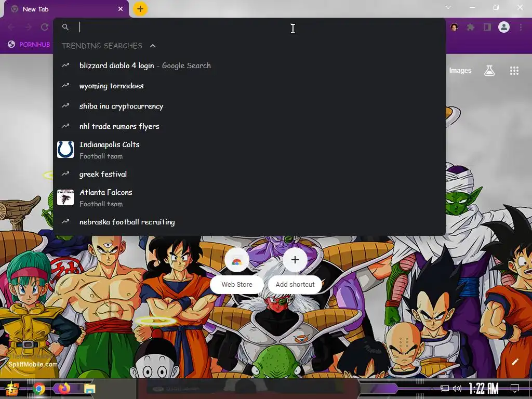Close the New Tab tab
This screenshot has width=532, height=399.
pyautogui.click(x=121, y=9)
